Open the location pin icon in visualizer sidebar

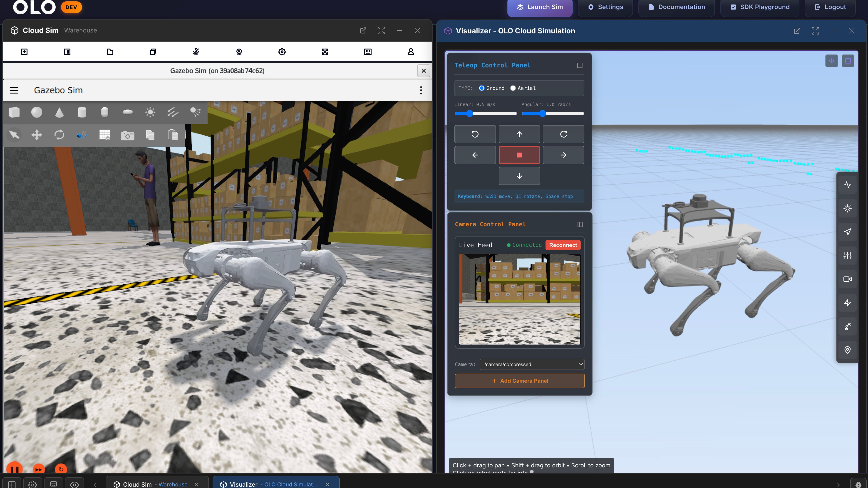[847, 350]
